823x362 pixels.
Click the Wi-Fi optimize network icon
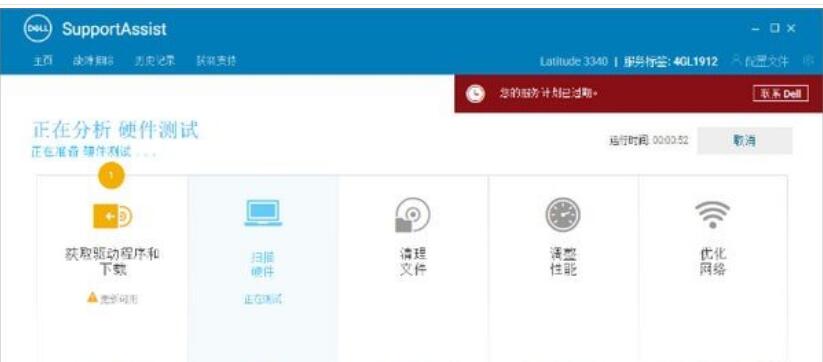point(712,214)
